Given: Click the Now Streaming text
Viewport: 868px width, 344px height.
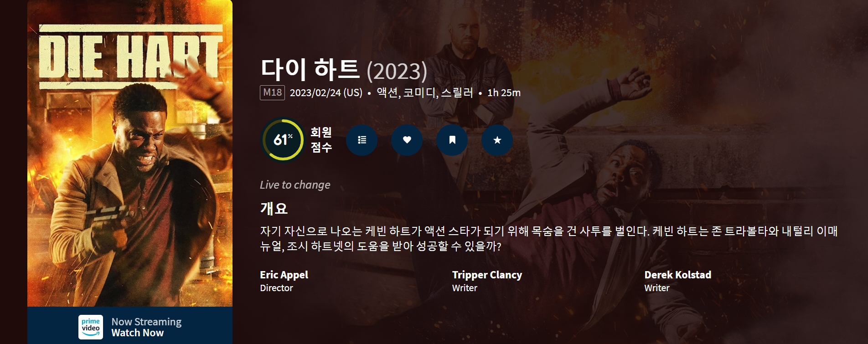Looking at the screenshot, I should (146, 322).
